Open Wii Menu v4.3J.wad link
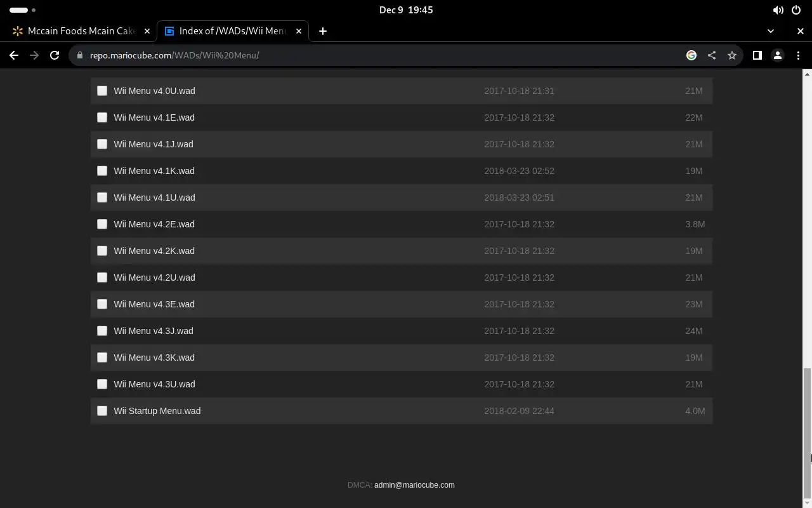The image size is (812, 508). click(x=154, y=331)
